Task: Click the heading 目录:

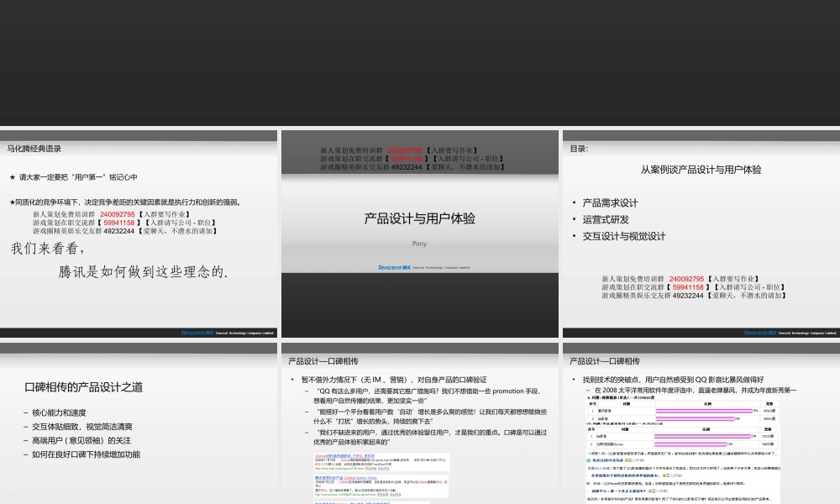Action: pyautogui.click(x=579, y=149)
